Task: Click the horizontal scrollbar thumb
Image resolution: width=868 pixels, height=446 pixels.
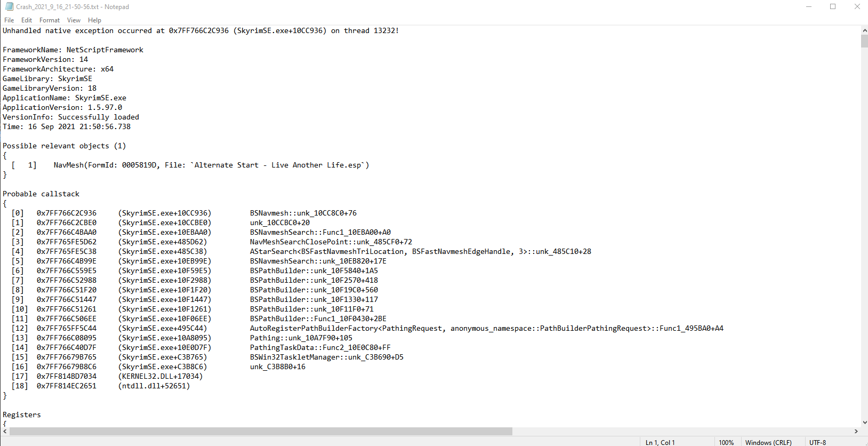Action: click(261, 431)
